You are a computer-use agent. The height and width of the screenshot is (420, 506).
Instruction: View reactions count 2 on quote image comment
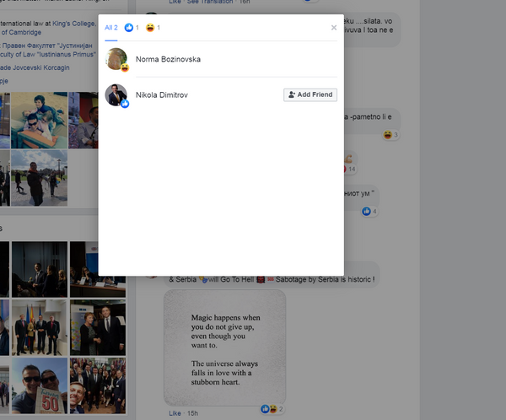(x=272, y=409)
